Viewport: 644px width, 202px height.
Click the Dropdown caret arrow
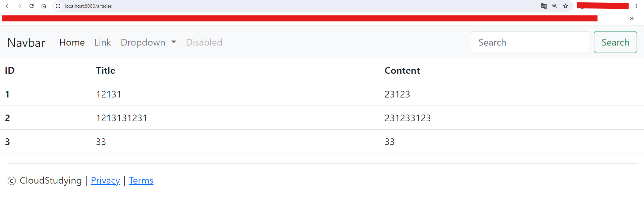tap(174, 42)
